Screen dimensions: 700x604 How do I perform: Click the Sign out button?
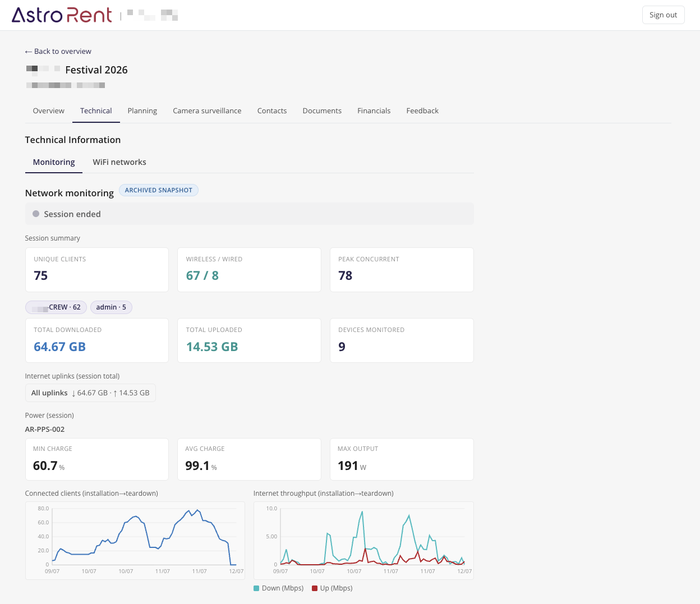[663, 15]
